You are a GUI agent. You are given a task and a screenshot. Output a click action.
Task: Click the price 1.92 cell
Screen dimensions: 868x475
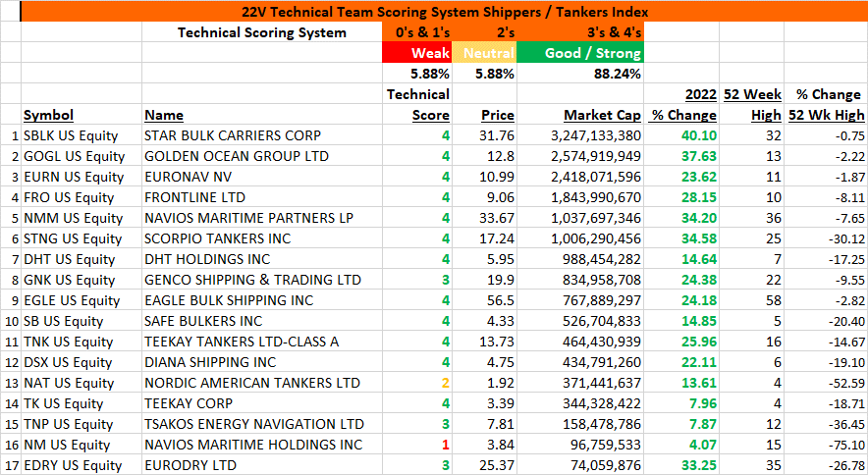(484, 383)
